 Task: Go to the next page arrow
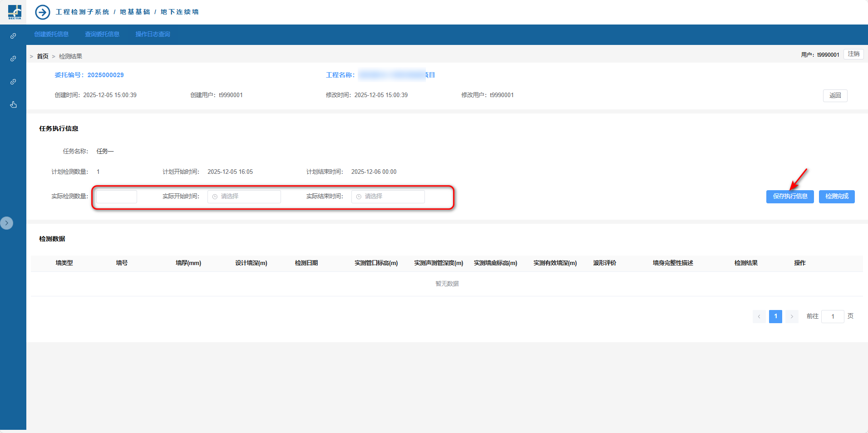[792, 316]
